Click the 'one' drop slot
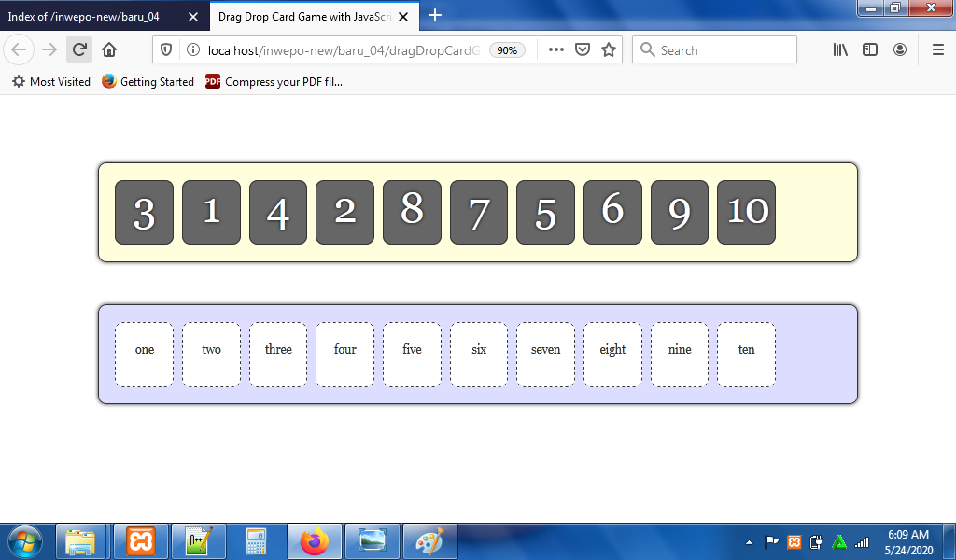The height and width of the screenshot is (560, 956). tap(145, 354)
